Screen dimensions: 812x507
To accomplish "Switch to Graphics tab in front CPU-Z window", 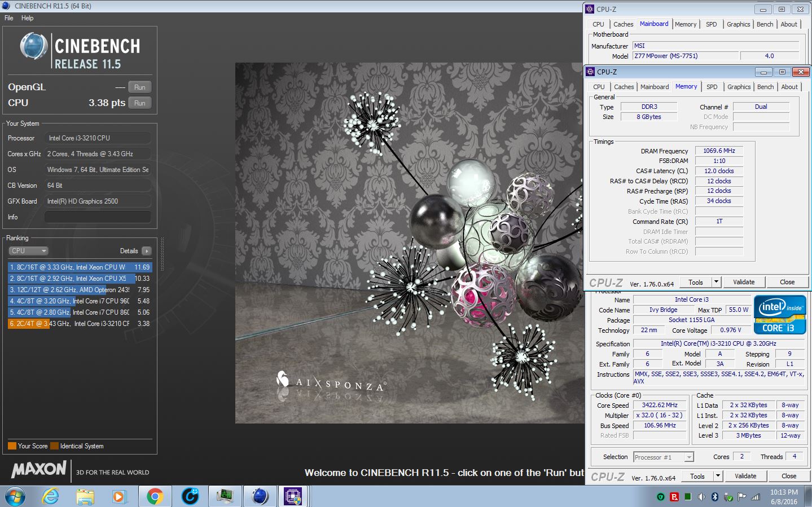I will [x=739, y=87].
